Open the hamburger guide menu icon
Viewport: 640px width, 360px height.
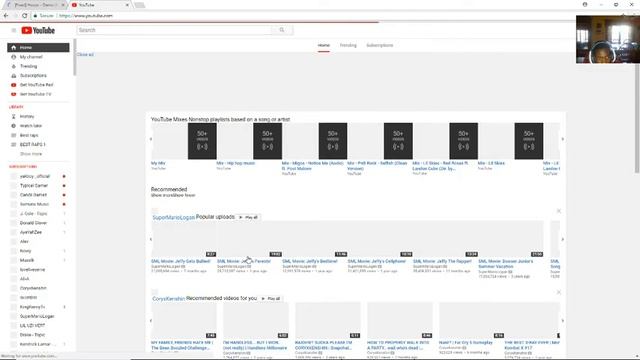[x=13, y=30]
